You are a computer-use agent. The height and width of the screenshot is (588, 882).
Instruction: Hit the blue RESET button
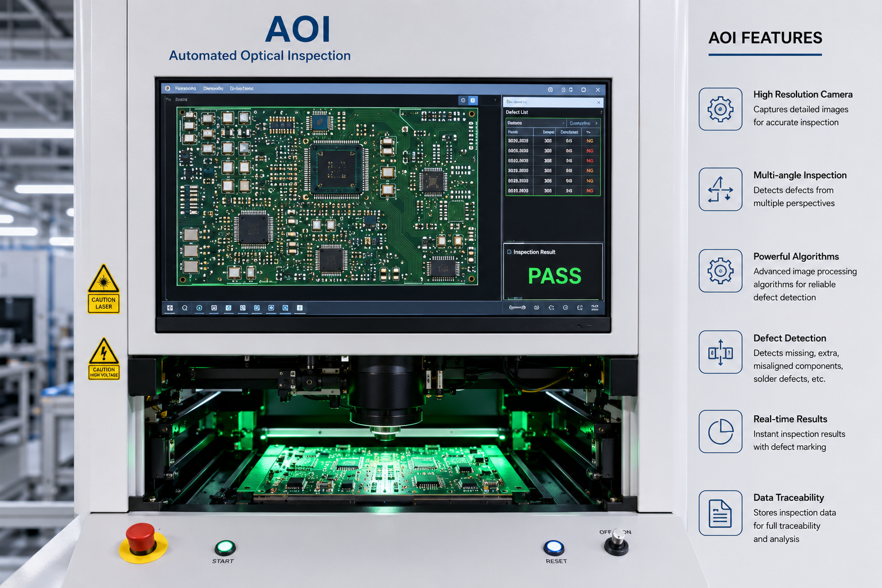click(554, 547)
